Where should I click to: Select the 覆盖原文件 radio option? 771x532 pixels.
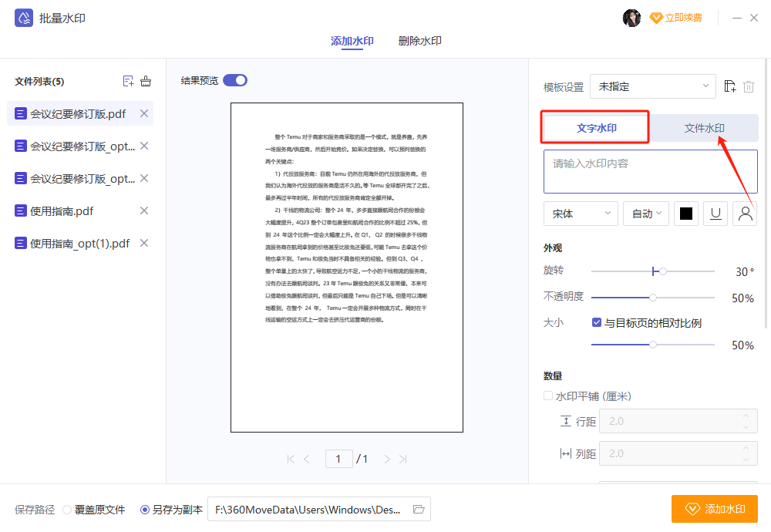(67, 510)
